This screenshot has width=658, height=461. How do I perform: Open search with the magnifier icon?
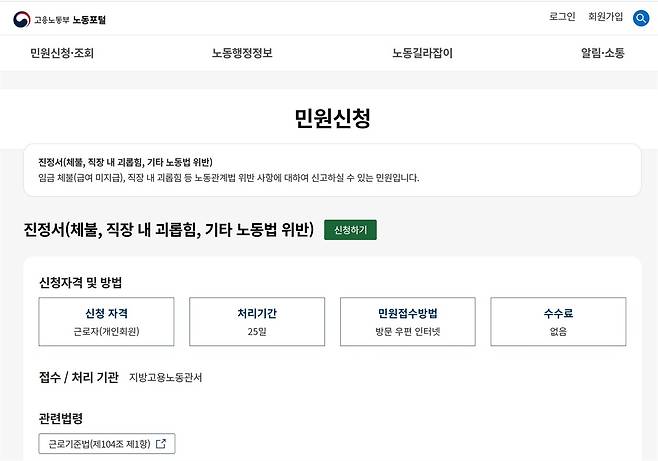pyautogui.click(x=641, y=18)
